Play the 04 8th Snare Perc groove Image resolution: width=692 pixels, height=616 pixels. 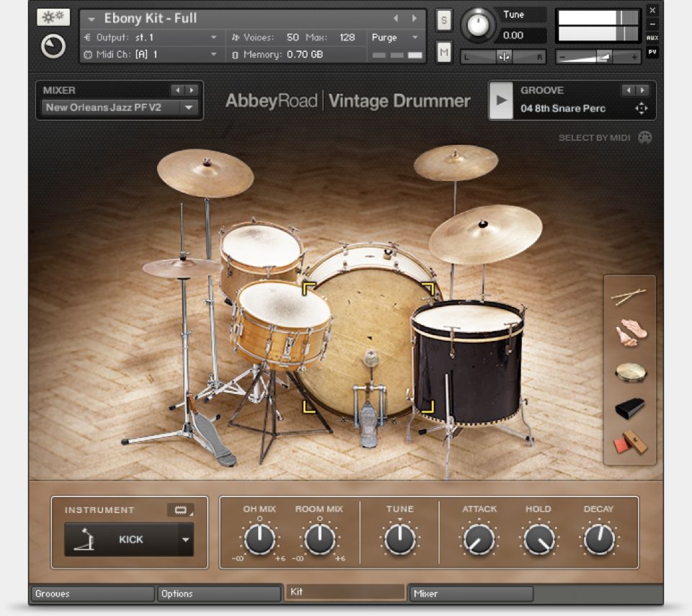501,100
